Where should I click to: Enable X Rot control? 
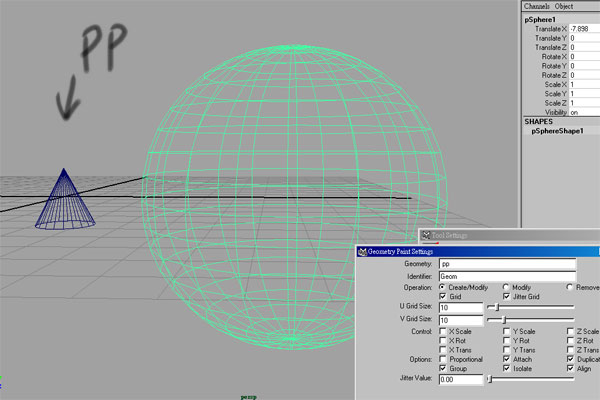click(443, 340)
